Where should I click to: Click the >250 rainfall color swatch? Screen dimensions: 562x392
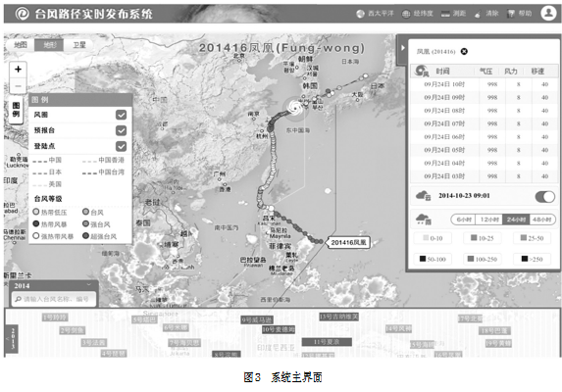pos(525,259)
